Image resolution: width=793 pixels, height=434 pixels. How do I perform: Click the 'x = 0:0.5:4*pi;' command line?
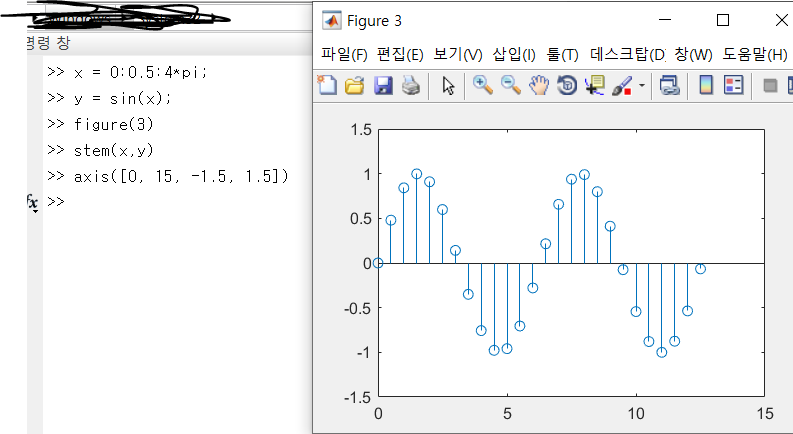(x=140, y=73)
